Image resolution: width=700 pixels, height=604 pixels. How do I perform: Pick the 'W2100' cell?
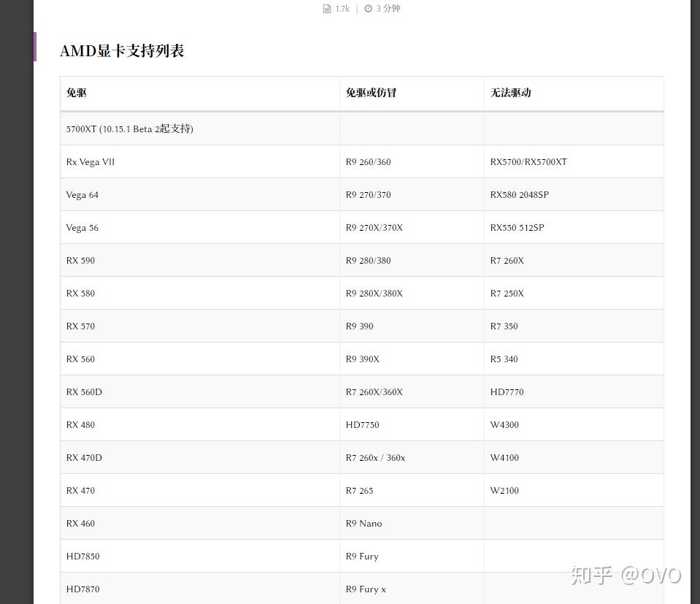[x=574, y=490]
